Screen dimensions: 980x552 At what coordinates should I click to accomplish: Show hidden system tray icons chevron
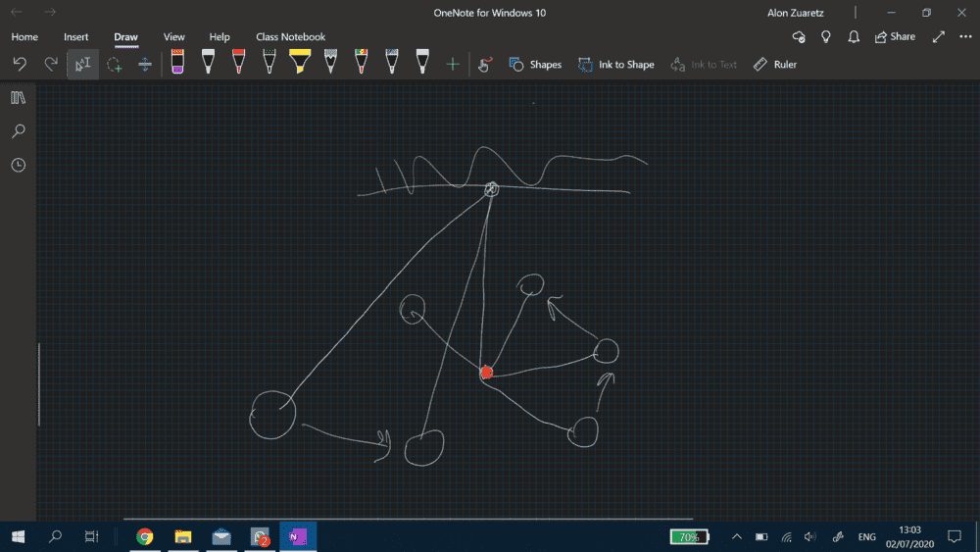[736, 536]
